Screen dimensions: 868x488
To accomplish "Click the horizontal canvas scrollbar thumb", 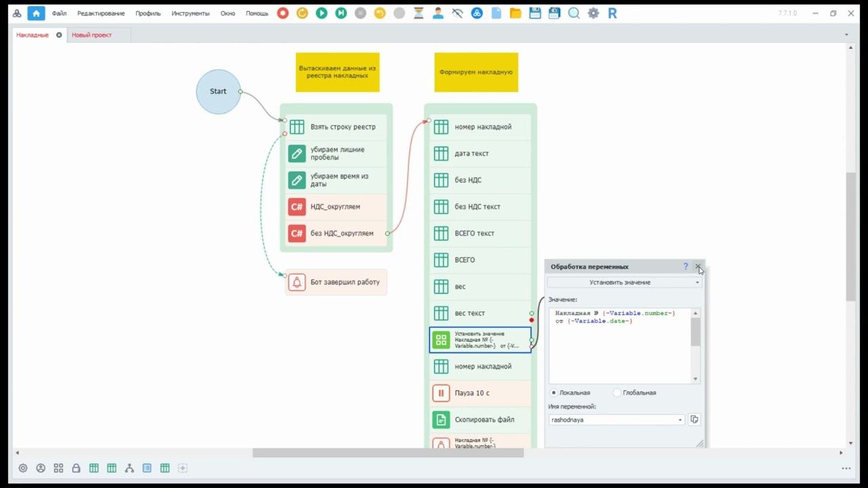I will (388, 453).
